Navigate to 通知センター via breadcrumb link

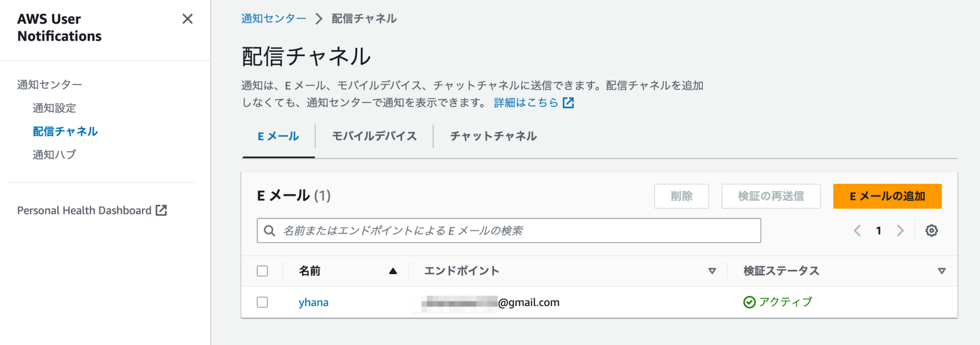coord(273,18)
